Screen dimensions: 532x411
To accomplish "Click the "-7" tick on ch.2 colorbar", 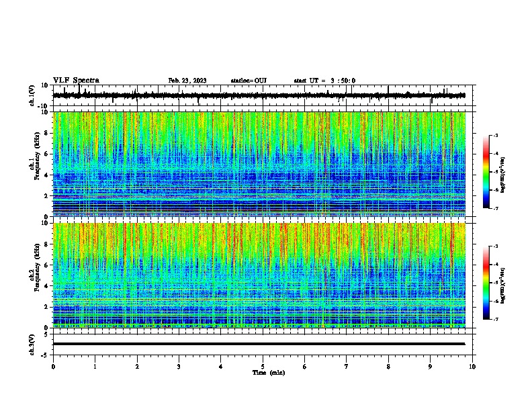I will 495,320.
